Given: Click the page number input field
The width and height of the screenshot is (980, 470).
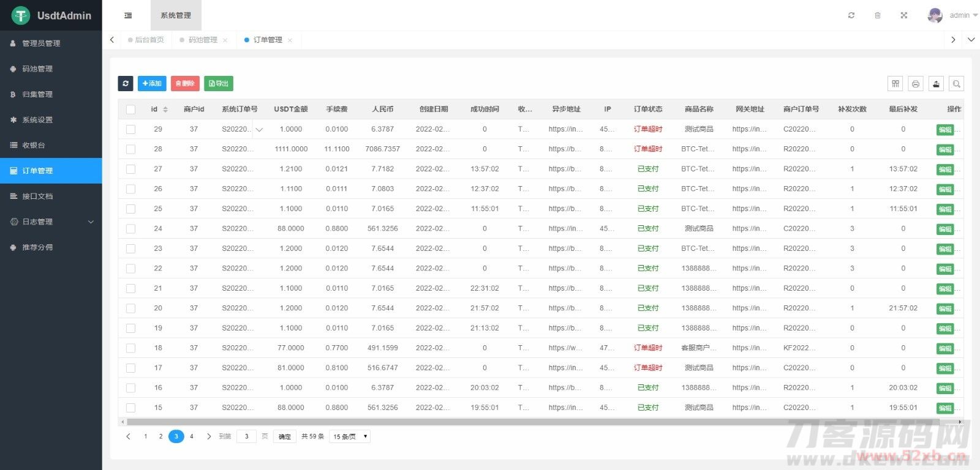Looking at the screenshot, I should click(x=246, y=436).
